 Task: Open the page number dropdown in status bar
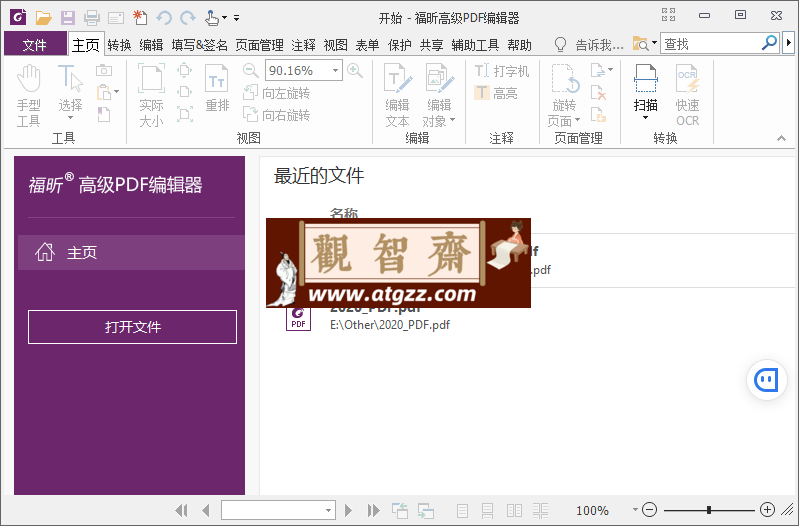click(x=329, y=510)
